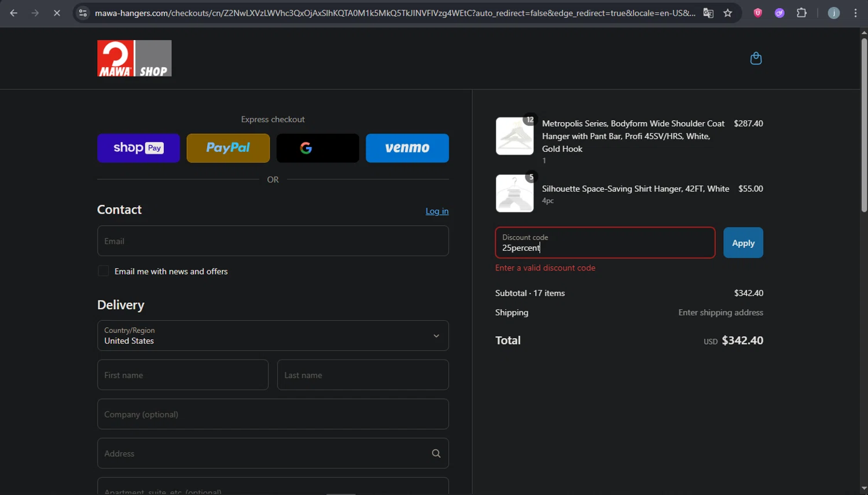The width and height of the screenshot is (868, 495).
Task: Open the Extensions puzzle menu
Action: click(x=801, y=13)
